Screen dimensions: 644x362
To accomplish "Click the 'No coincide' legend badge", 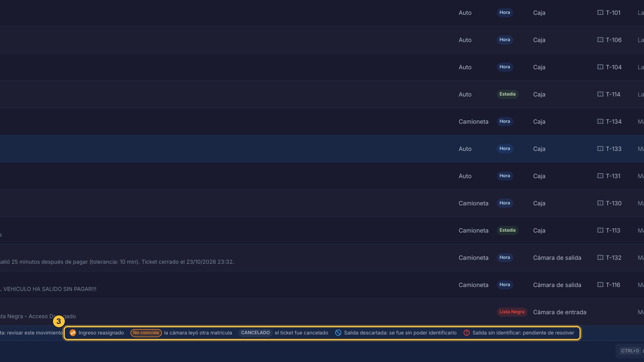I will [x=146, y=333].
